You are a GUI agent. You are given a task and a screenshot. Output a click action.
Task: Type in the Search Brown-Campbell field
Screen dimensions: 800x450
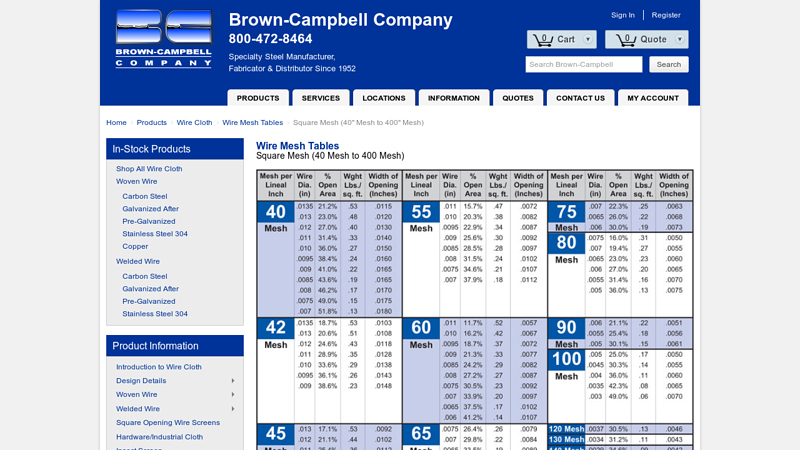coord(584,64)
